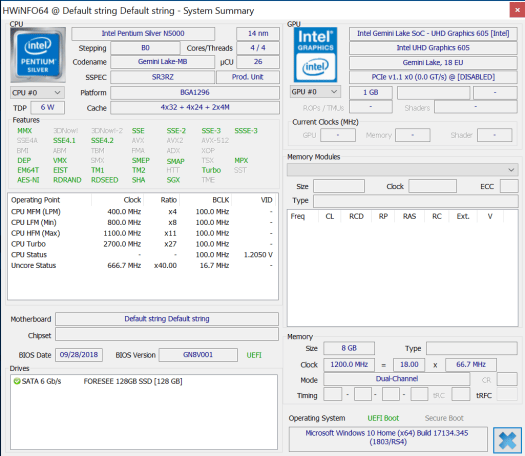Click the Intel Pentium Silver CPU logo

(x=38, y=55)
